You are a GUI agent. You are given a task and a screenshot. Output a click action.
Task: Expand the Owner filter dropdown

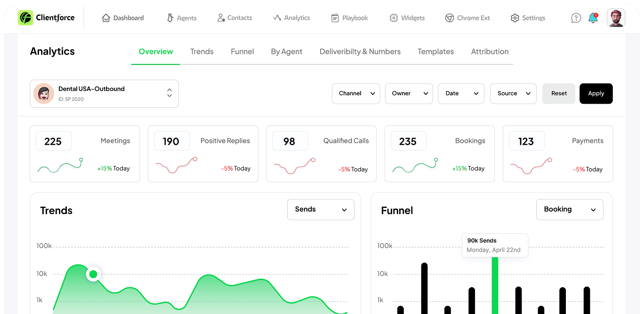(x=409, y=93)
